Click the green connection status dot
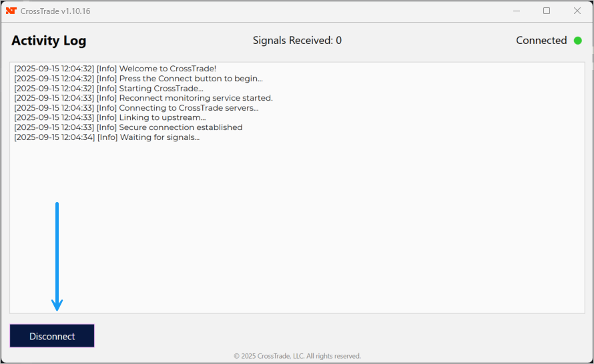The width and height of the screenshot is (594, 364). (578, 41)
